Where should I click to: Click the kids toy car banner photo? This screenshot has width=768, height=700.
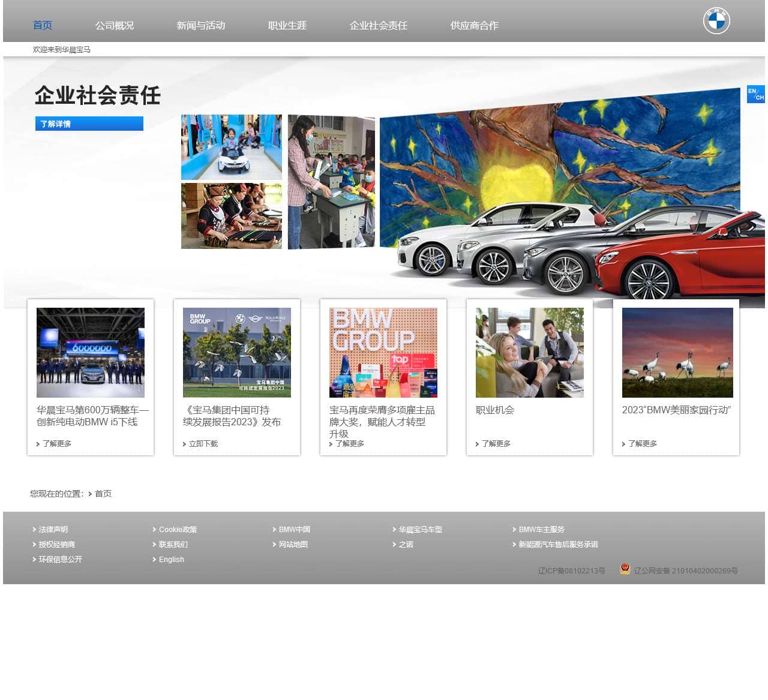coord(232,147)
